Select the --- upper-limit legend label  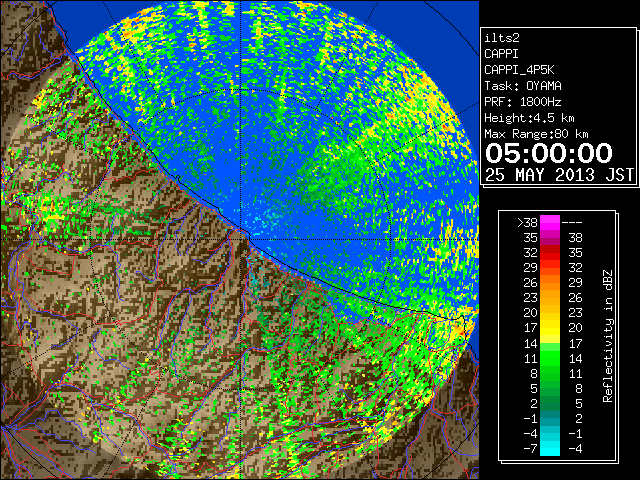(572, 223)
